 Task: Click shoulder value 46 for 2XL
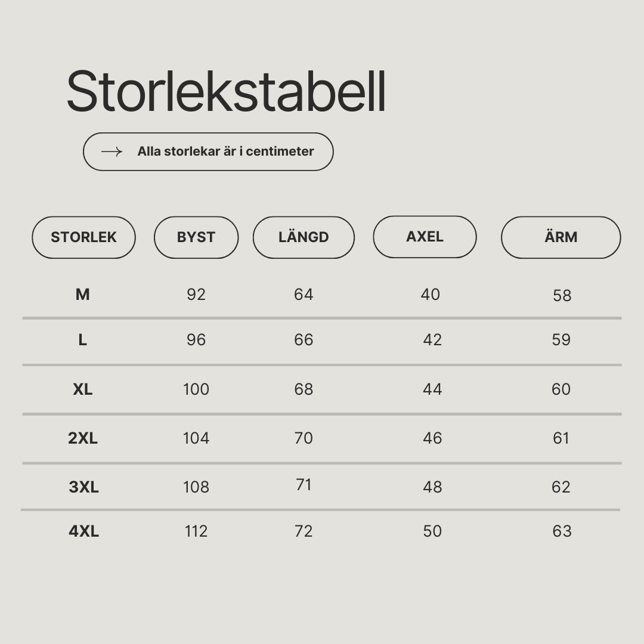tap(432, 438)
